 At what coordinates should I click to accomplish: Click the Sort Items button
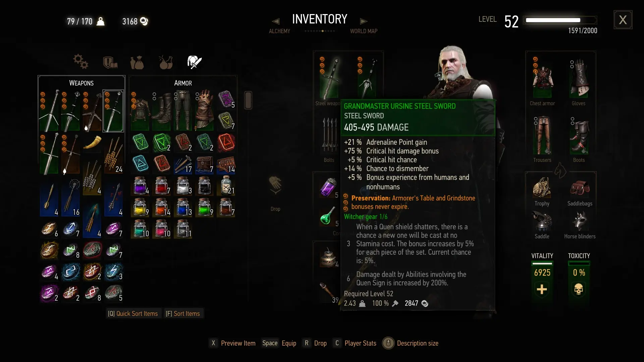click(183, 314)
